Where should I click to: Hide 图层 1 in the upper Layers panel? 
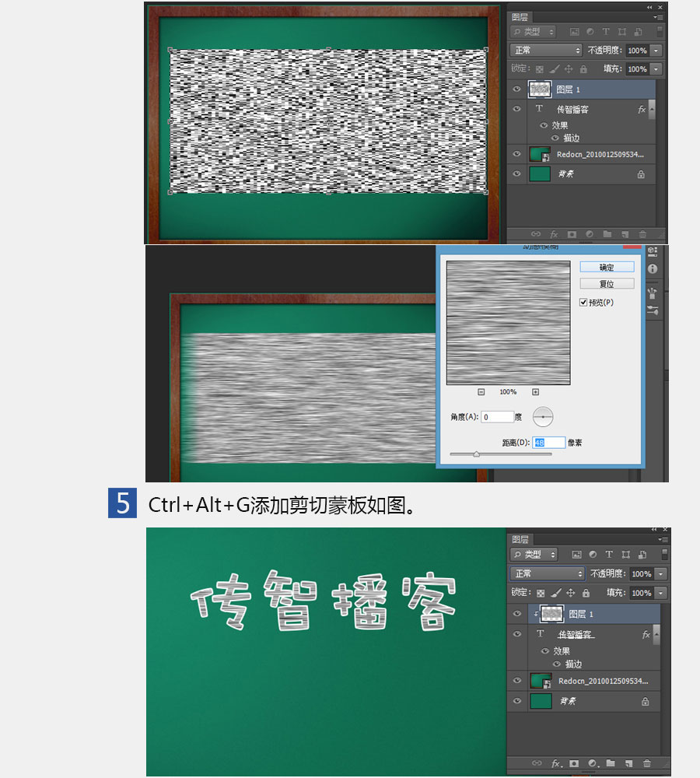(x=516, y=89)
